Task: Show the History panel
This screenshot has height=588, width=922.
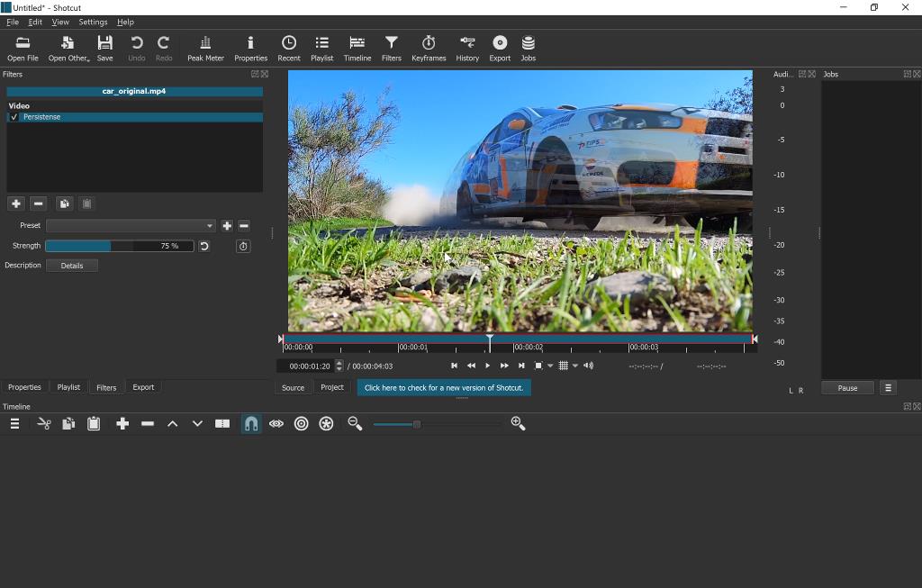Action: 467,49
